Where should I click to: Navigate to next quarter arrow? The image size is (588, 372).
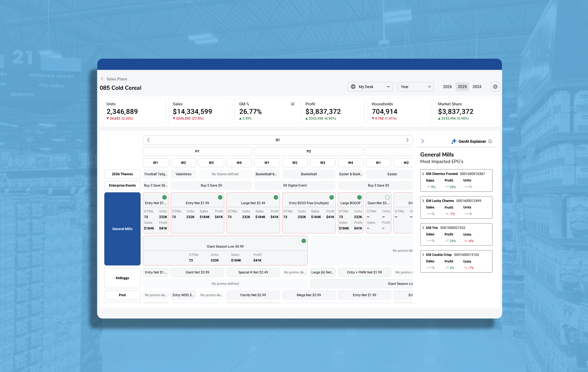point(407,140)
